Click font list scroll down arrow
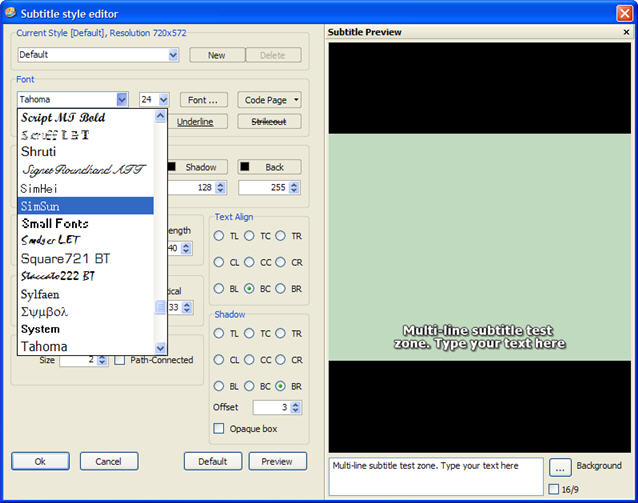Image resolution: width=638 pixels, height=503 pixels. 160,348
